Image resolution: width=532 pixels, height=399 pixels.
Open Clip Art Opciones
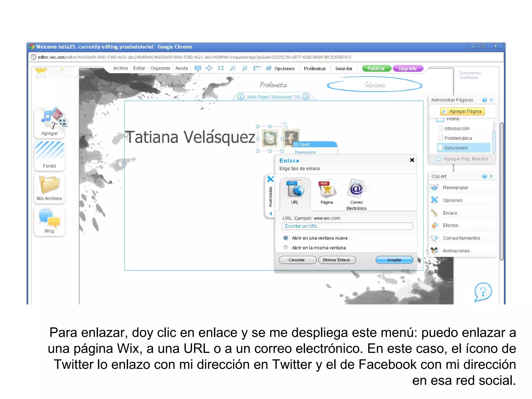(x=462, y=200)
